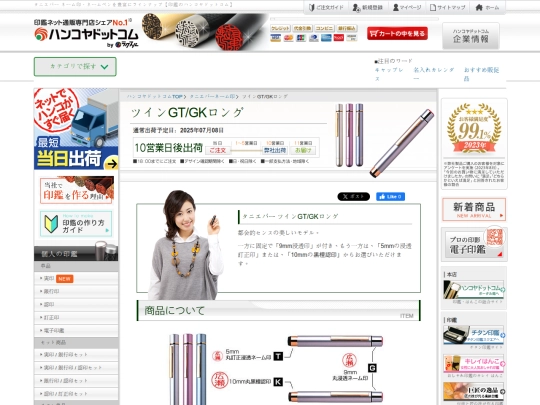The height and width of the screenshot is (405, 540).
Task: Expand the カテゴリで探す dropdown
Action: point(75,66)
